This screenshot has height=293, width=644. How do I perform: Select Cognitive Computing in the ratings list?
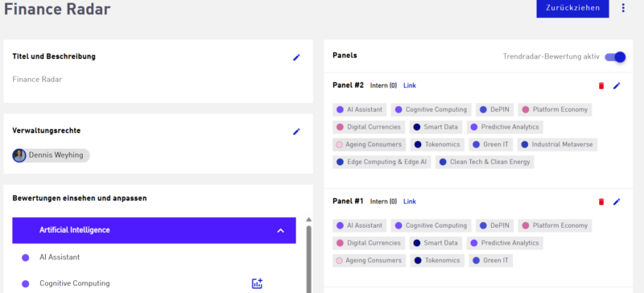tap(74, 283)
